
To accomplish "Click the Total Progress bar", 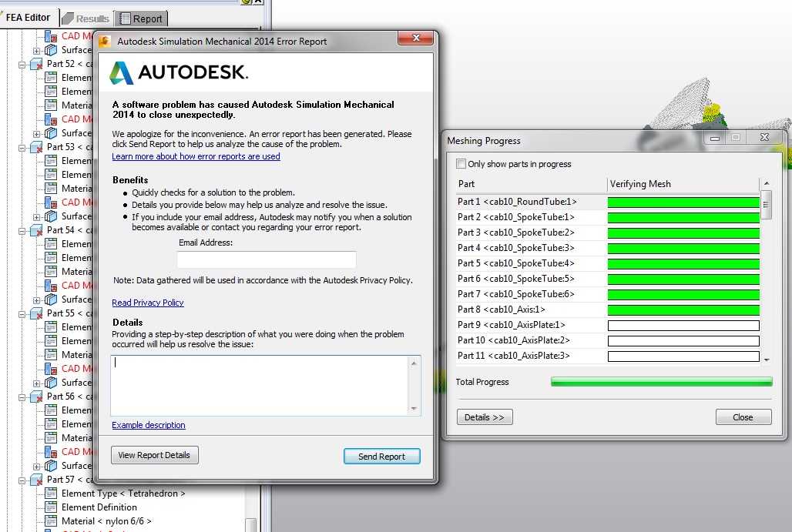I will tap(662, 382).
